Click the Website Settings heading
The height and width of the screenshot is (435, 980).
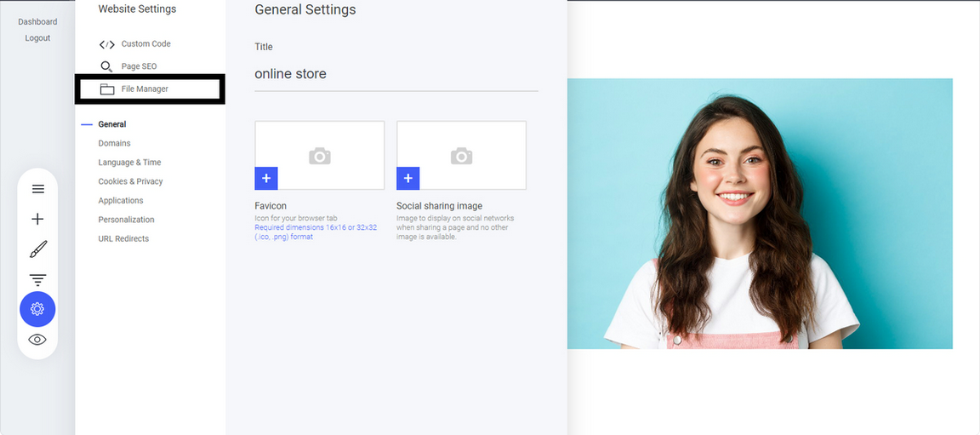pyautogui.click(x=138, y=9)
